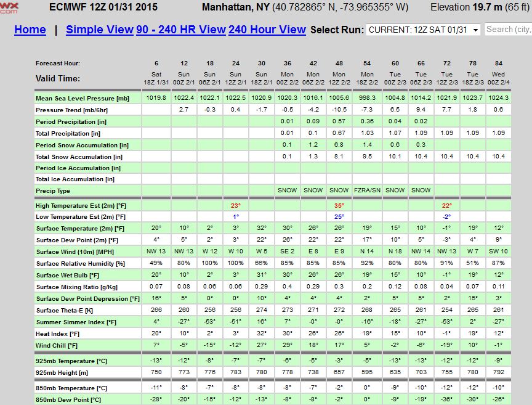Image resolution: width=532 pixels, height=405 pixels.
Task: Open the 90 - 240 HR View link
Action: [181, 30]
